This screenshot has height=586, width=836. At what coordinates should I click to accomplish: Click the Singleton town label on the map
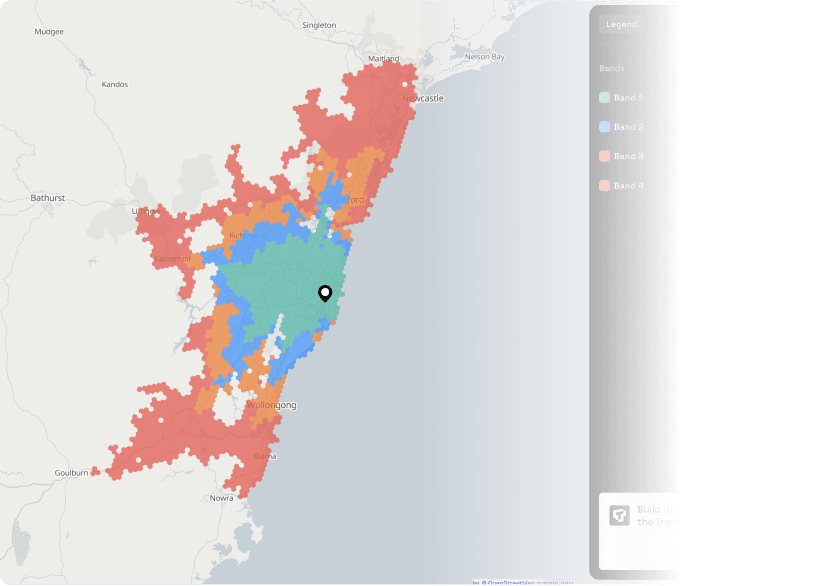pos(319,24)
